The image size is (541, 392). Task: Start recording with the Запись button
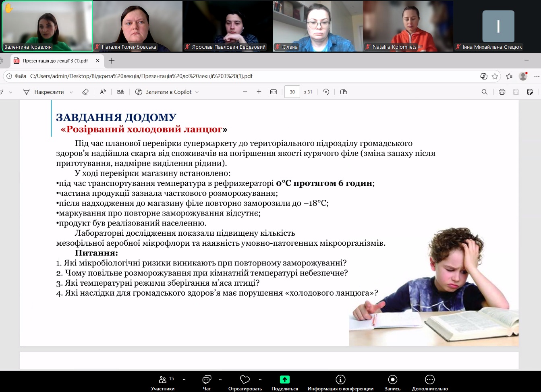point(392,383)
